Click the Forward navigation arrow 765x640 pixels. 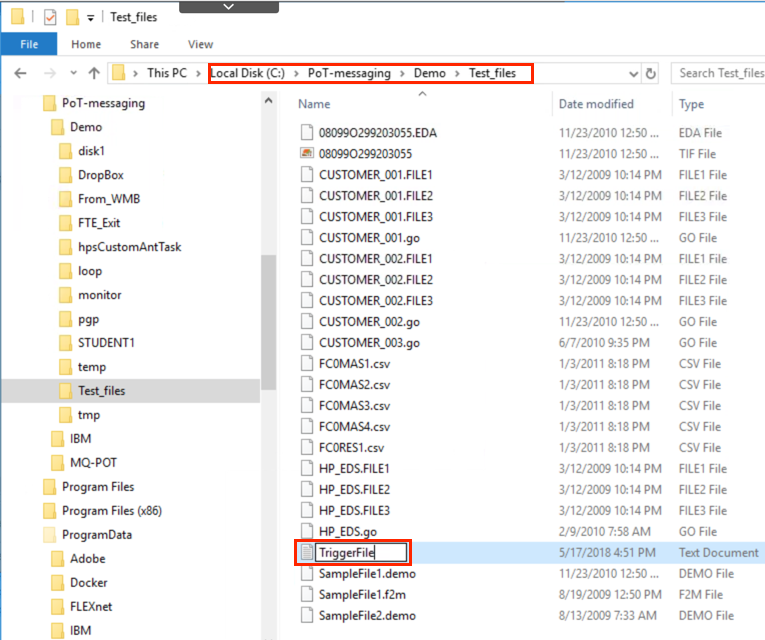coord(50,74)
